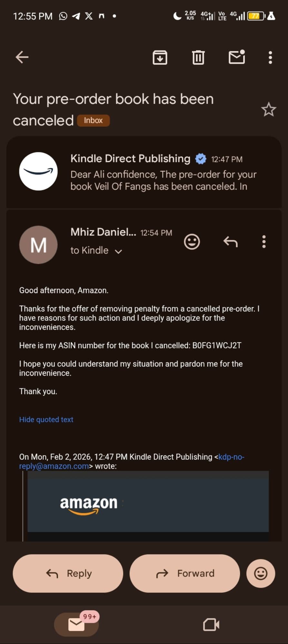Screen dimensions: 288x644
Task: Star the canceled pre-order conversation
Action: pos(268,110)
